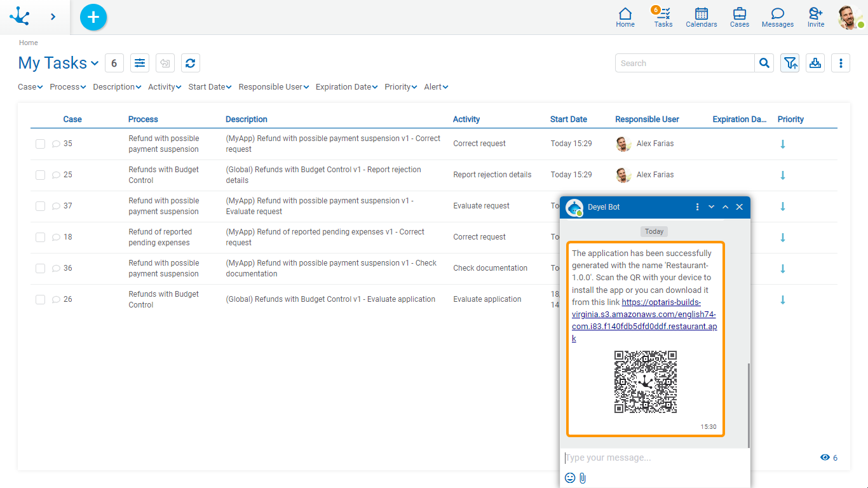Open the Alert filter dropdown
868x488 pixels.
coord(436,87)
